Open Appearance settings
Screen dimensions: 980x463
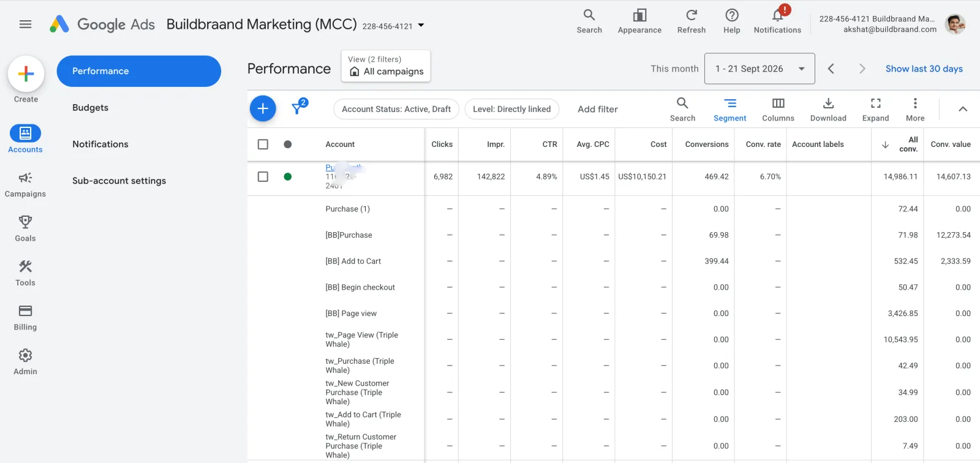[639, 21]
